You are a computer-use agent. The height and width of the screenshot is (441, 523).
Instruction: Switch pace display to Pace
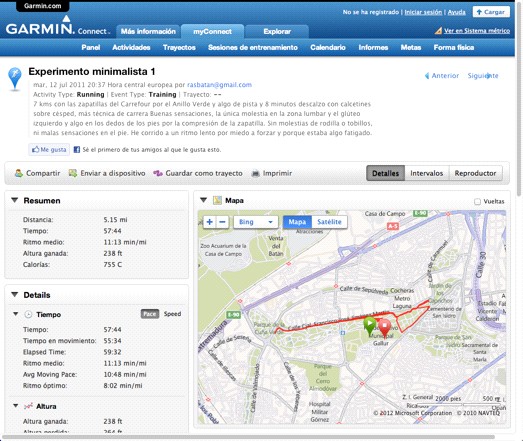pyautogui.click(x=150, y=314)
